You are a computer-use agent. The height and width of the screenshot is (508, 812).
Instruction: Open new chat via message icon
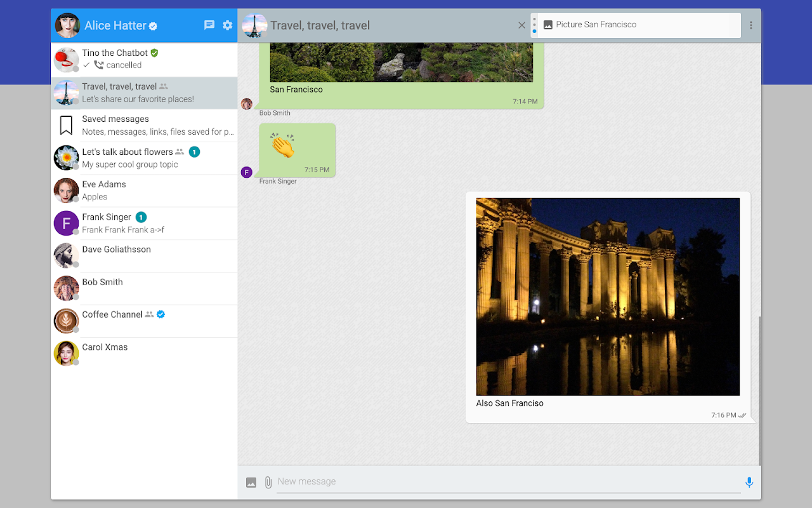point(209,25)
